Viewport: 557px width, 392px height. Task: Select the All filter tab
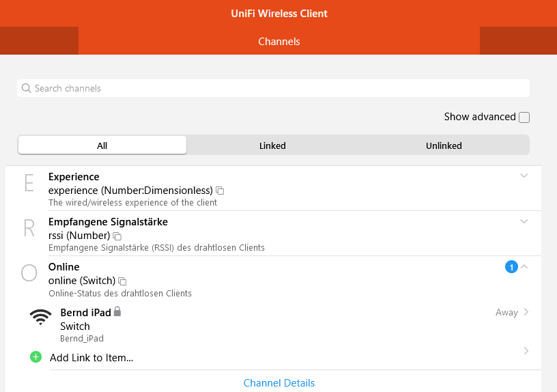tap(102, 145)
